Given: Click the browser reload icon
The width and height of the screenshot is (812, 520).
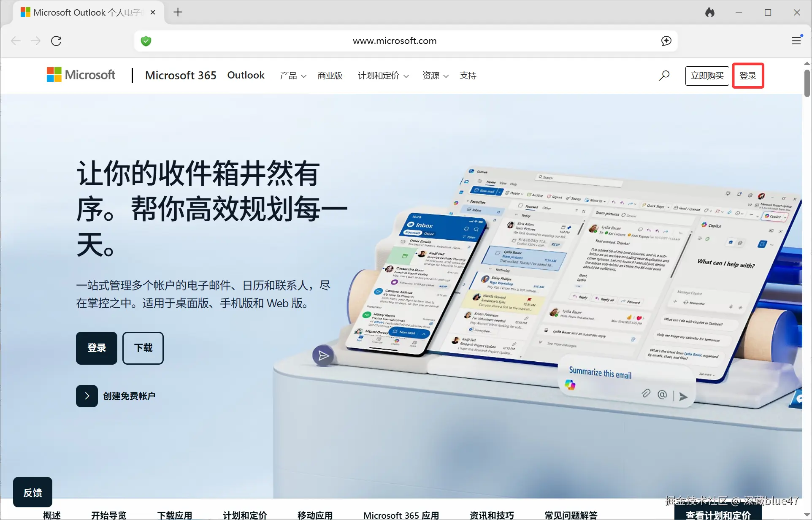Looking at the screenshot, I should (56, 41).
